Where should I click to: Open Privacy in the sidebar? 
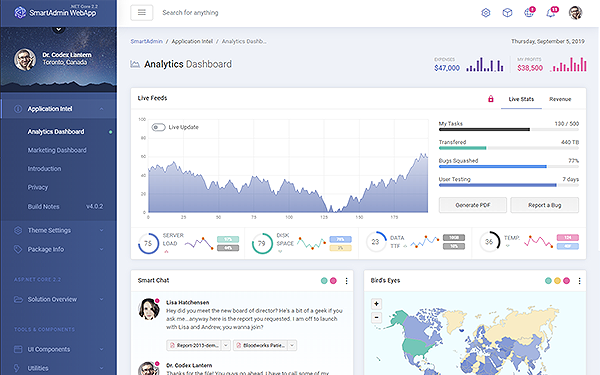38,188
